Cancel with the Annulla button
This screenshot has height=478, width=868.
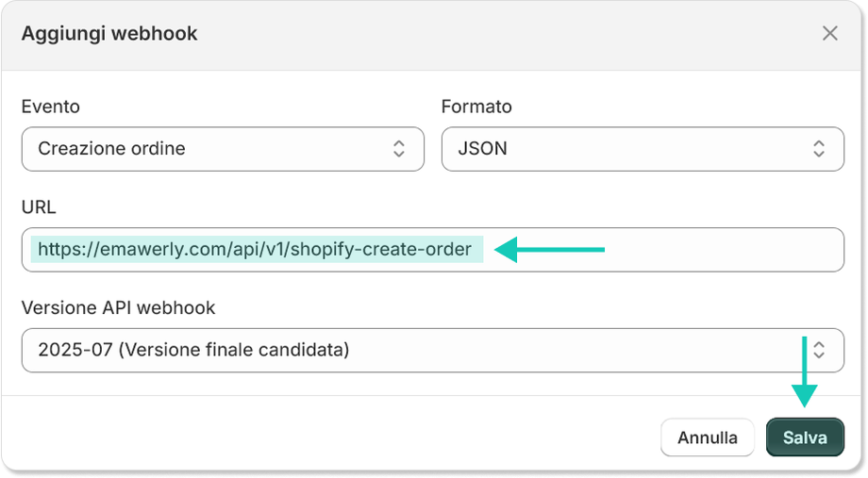pyautogui.click(x=708, y=437)
